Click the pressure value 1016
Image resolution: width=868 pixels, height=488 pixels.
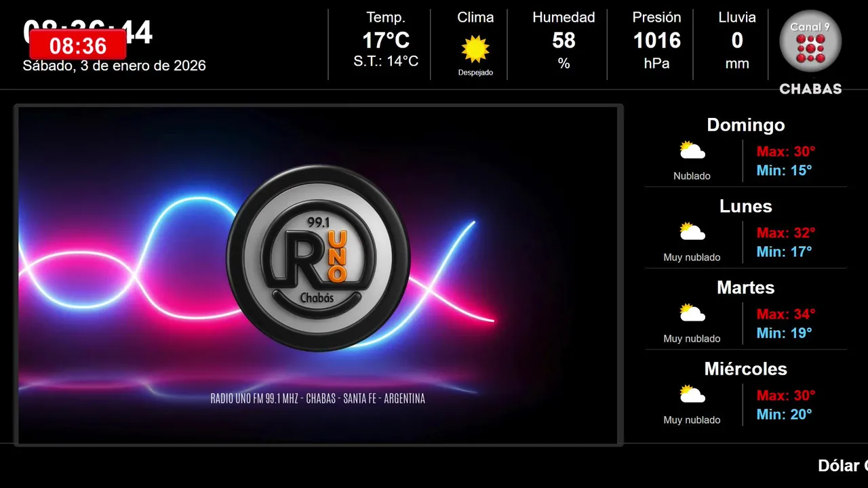[x=656, y=41]
